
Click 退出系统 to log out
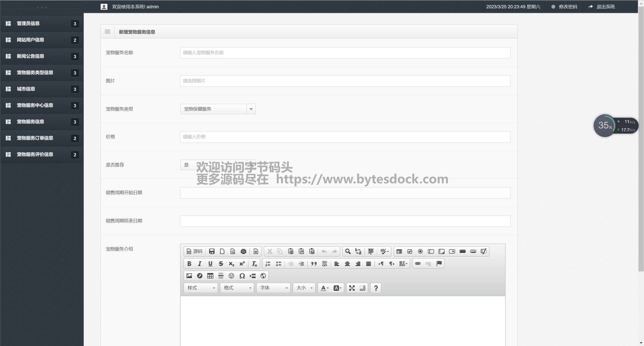605,7
